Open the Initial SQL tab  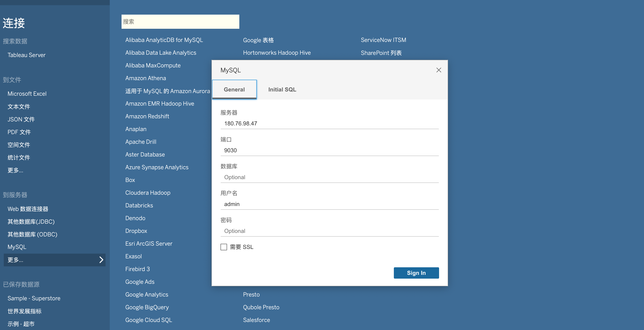[x=282, y=89]
